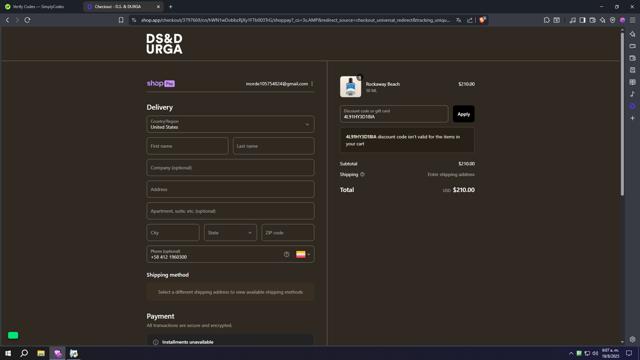Viewport: 640px width, 360px height.
Task: Toggle the sidebar panel icon in the toolbar
Action: [x=582, y=20]
